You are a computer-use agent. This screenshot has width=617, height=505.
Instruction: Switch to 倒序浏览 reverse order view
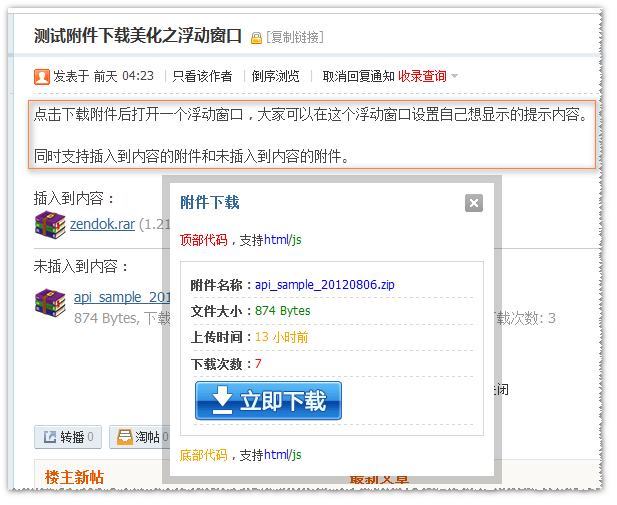[x=275, y=76]
